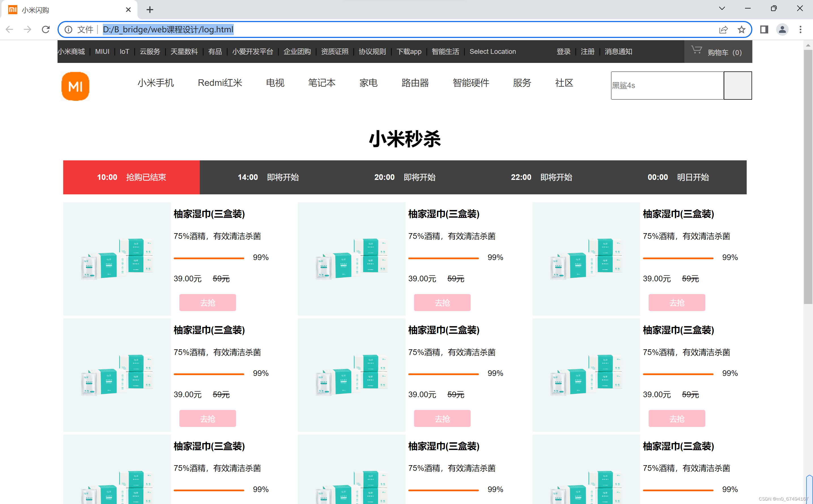Image resolution: width=813 pixels, height=504 pixels.
Task: Click the site info icon in address bar
Action: click(x=68, y=30)
